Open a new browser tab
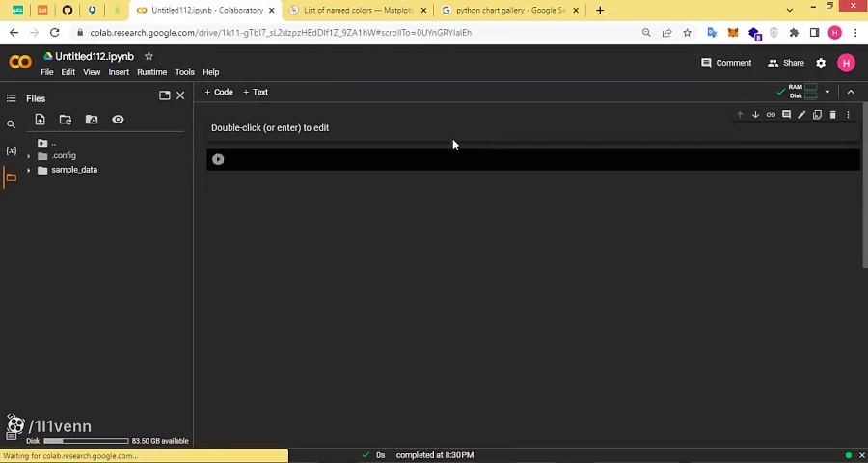 click(600, 11)
